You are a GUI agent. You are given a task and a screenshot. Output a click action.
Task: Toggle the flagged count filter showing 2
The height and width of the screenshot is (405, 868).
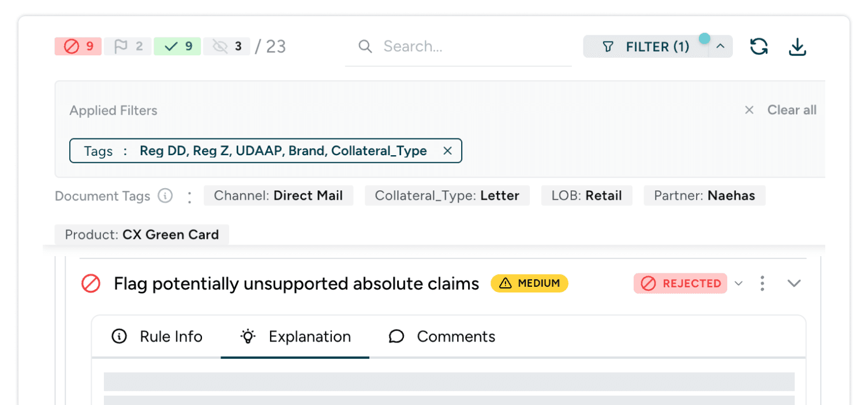[x=128, y=47]
